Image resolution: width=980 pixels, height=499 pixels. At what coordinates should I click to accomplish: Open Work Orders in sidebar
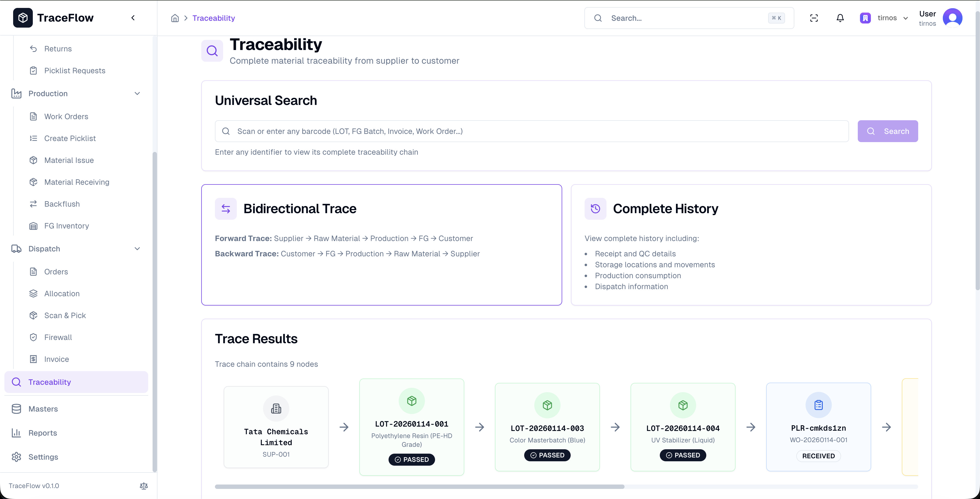[66, 116]
